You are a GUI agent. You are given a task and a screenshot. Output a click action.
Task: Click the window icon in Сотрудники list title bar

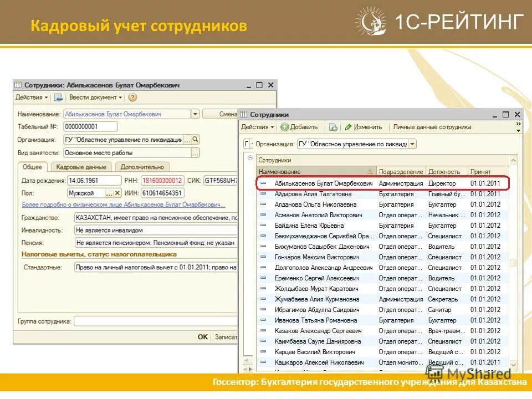244,115
